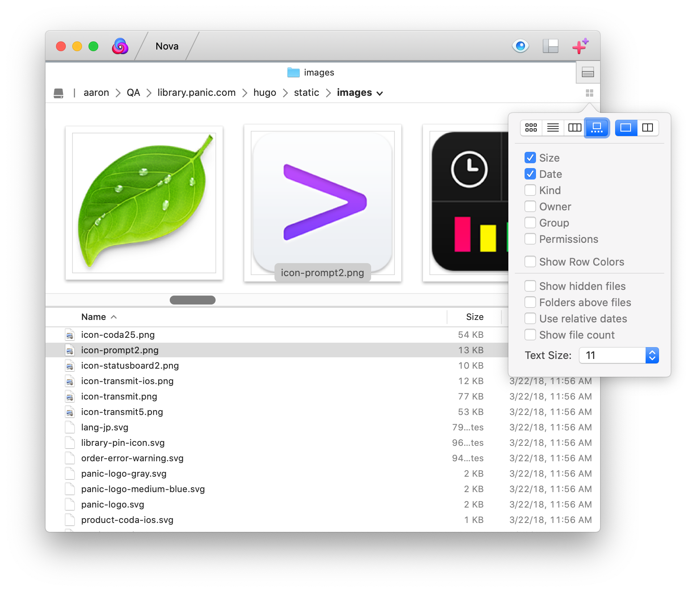Select panic-logo-medium-blue.svg in the list
Screen dimensions: 700x592
(x=143, y=489)
